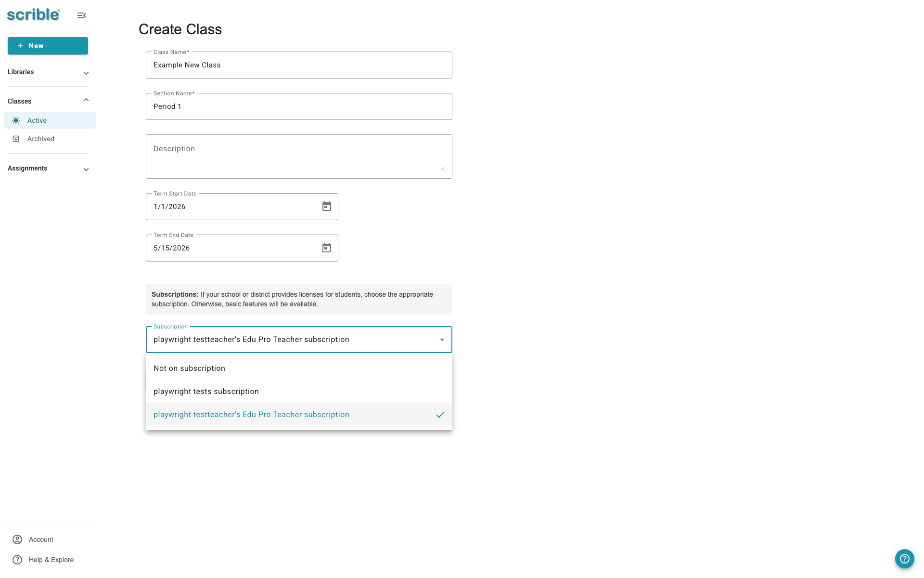
Task: Open the Archived classes view
Action: pos(40,138)
